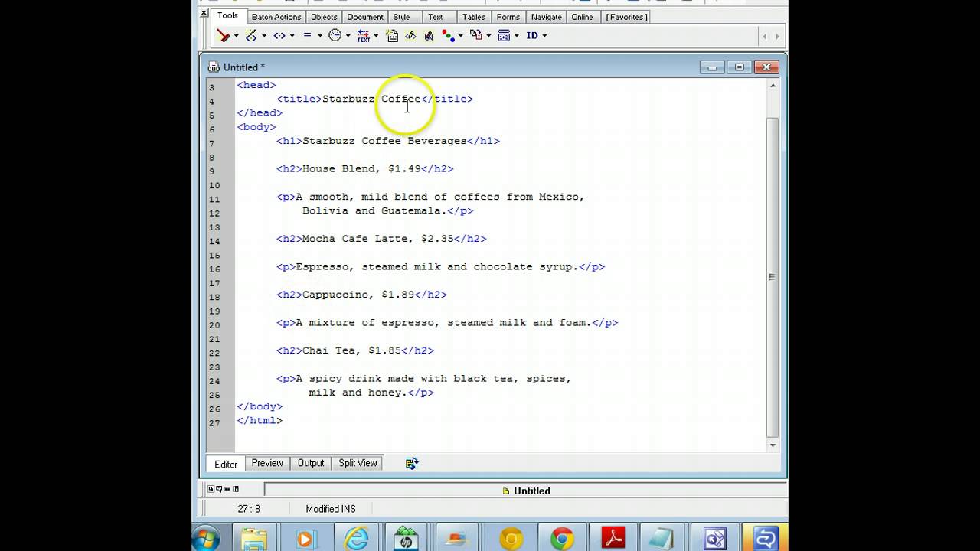Click the Cappuccino, $1.89 line

[361, 295]
